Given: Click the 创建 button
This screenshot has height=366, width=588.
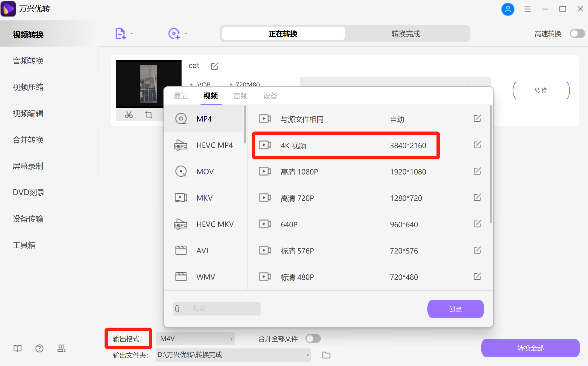Looking at the screenshot, I should pyautogui.click(x=455, y=309).
